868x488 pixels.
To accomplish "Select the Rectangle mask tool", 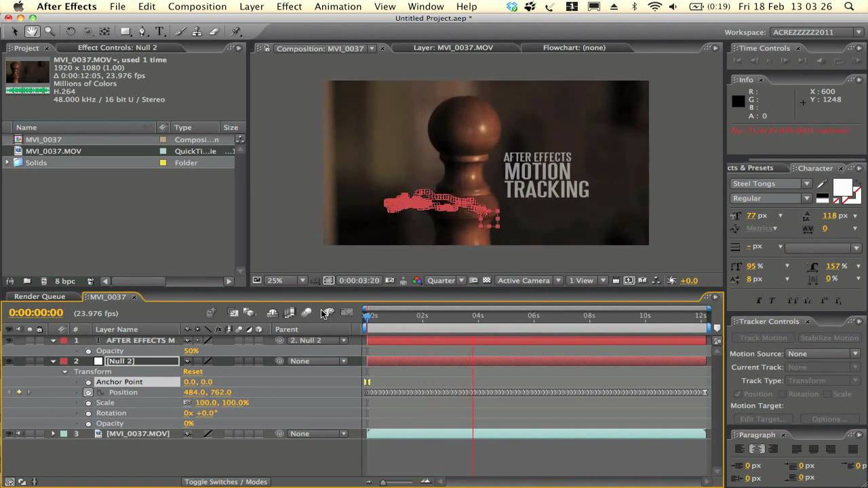I will [125, 32].
